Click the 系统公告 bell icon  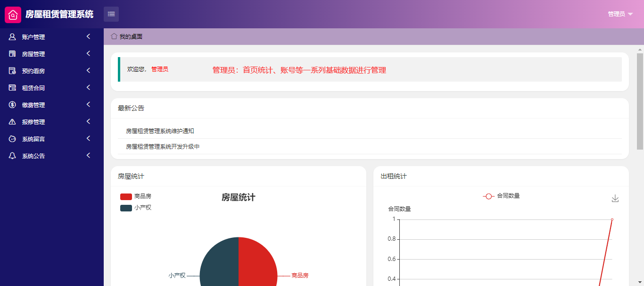(x=12, y=156)
